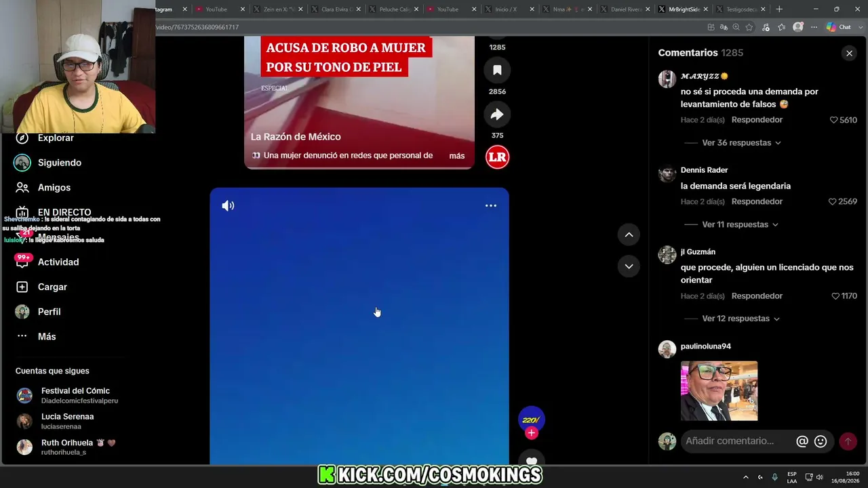Viewport: 868px width, 488px height.
Task: Open the volume control in taskbar
Action: pos(819,477)
